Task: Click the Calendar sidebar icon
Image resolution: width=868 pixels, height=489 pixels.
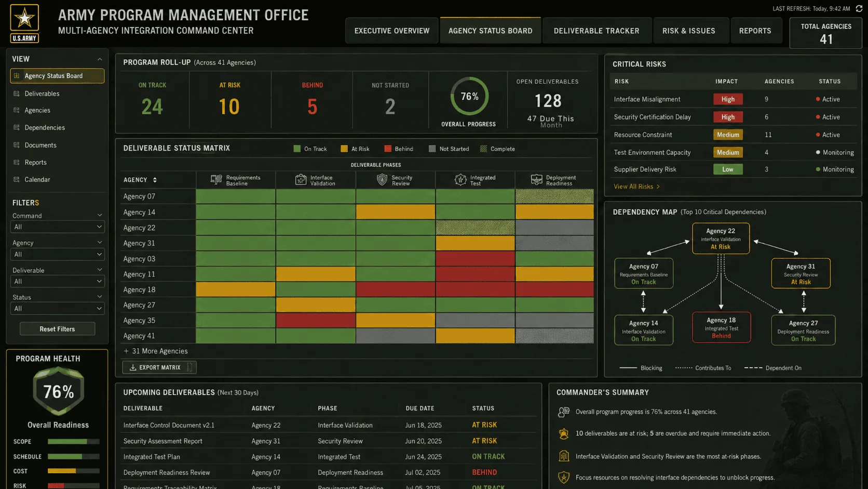Action: (17, 179)
